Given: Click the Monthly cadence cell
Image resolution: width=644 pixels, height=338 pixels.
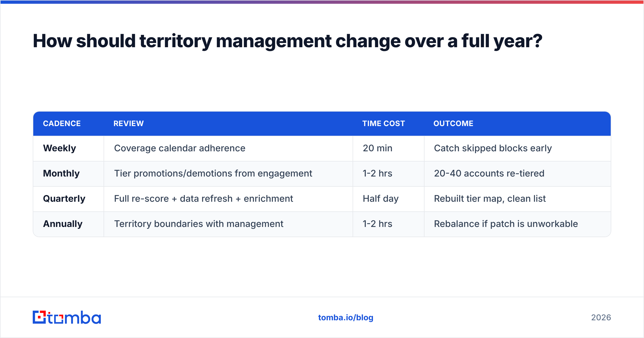Looking at the screenshot, I should pos(68,174).
